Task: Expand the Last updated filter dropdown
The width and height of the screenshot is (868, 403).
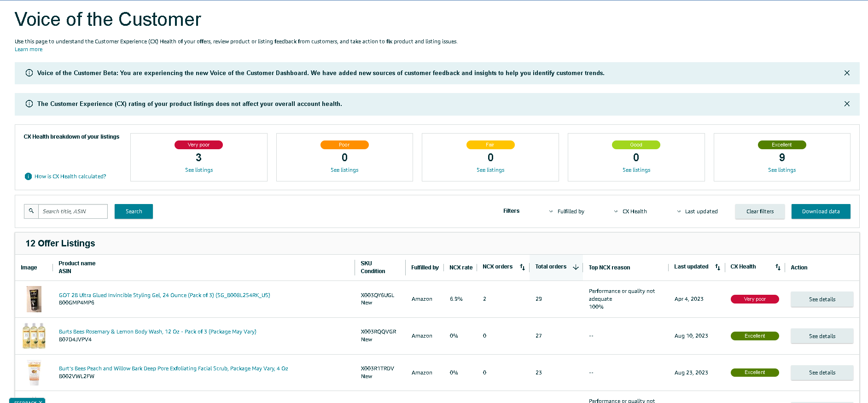Action: pos(697,211)
